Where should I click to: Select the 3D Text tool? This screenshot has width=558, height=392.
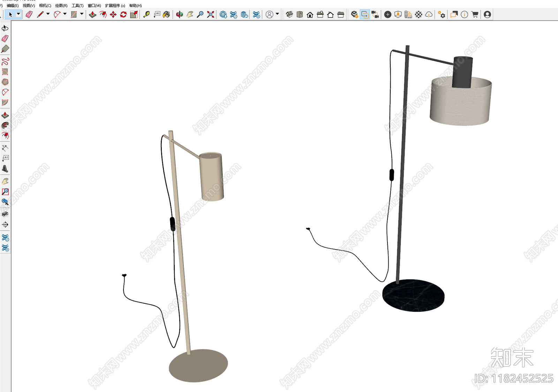coord(5,169)
